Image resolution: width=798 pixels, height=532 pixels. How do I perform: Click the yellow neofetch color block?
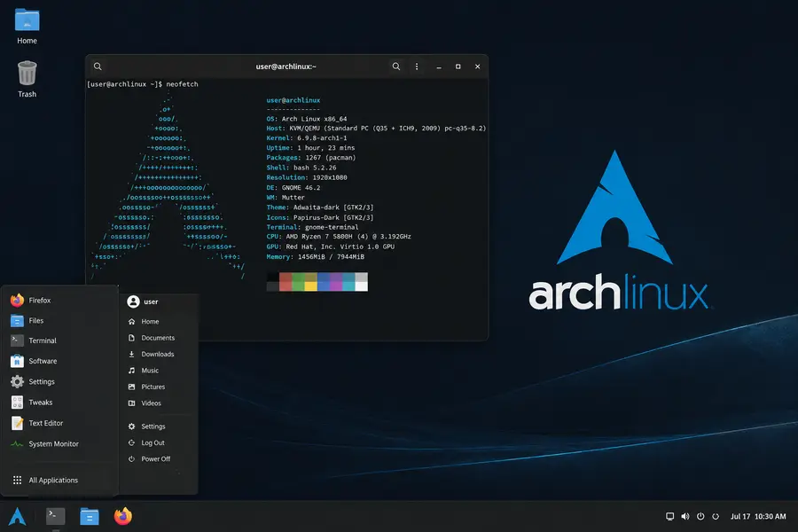[311, 282]
